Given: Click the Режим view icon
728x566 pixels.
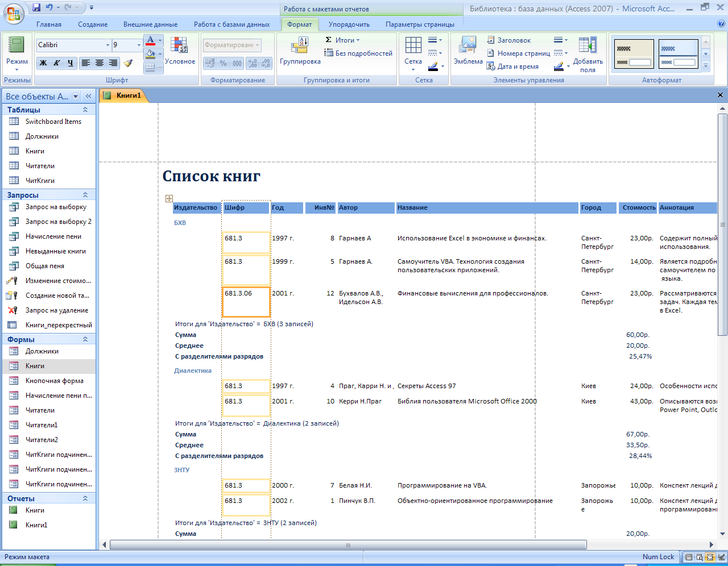Looking at the screenshot, I should pos(16,45).
